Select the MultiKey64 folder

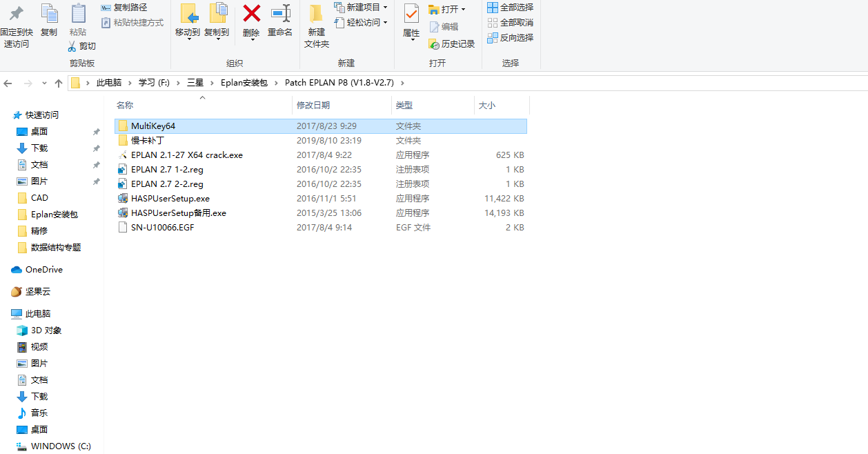pyautogui.click(x=321, y=126)
